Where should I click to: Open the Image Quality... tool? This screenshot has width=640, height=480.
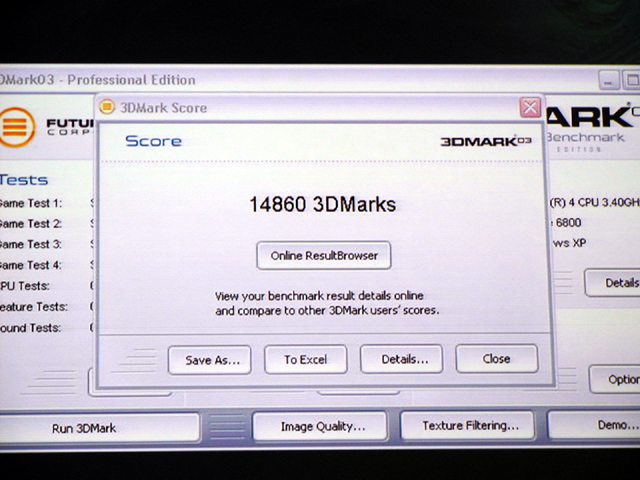tap(320, 426)
